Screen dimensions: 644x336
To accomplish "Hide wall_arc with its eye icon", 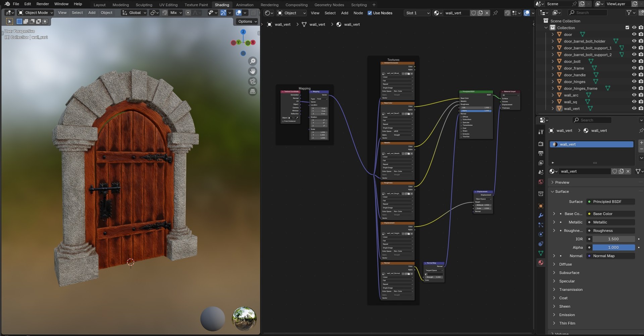I will coord(634,95).
